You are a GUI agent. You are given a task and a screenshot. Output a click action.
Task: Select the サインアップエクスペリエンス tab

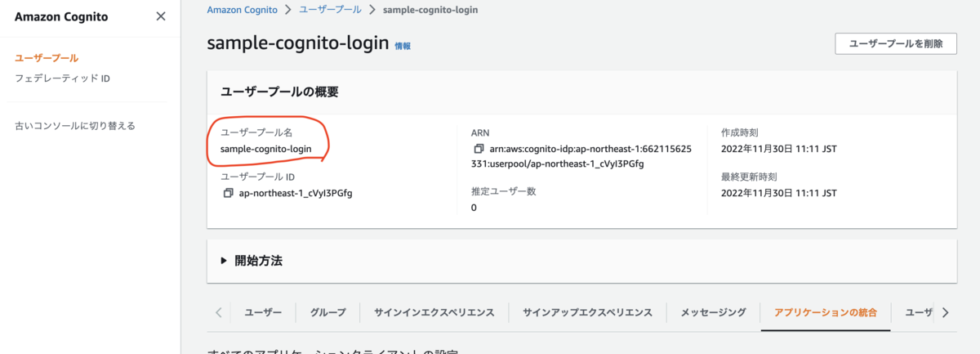[587, 312]
